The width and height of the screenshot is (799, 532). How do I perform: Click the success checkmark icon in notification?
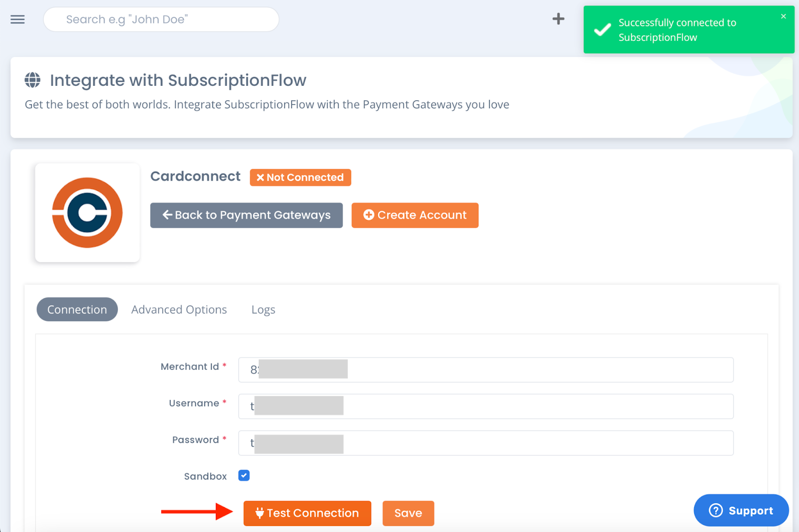click(x=602, y=29)
